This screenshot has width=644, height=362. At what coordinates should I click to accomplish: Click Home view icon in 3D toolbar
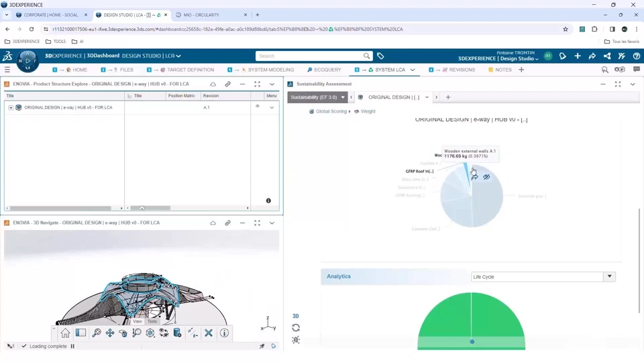click(x=65, y=333)
